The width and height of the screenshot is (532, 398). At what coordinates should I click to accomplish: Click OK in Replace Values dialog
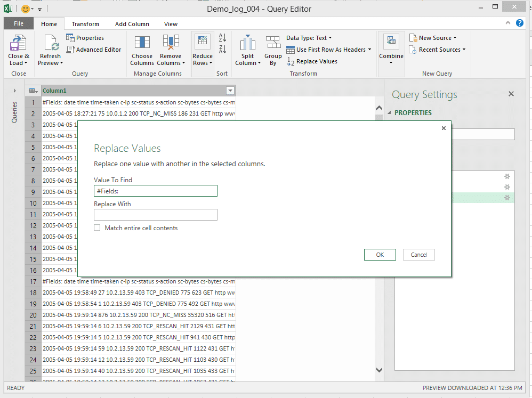coord(380,255)
